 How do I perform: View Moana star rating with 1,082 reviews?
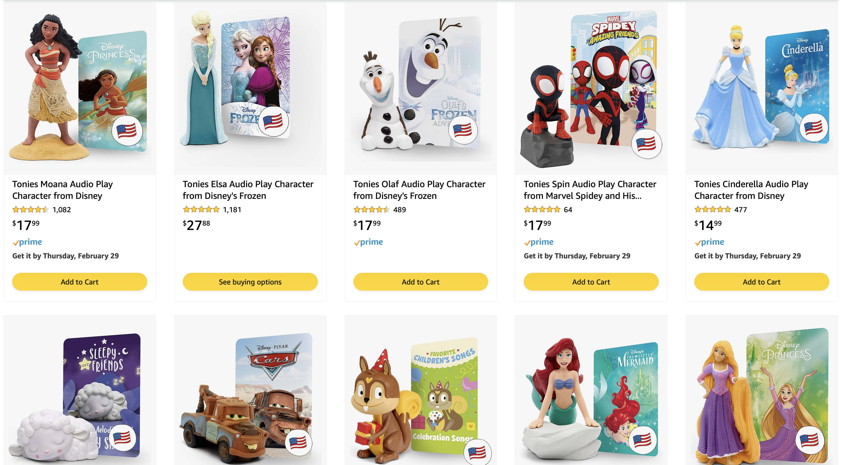(31, 210)
